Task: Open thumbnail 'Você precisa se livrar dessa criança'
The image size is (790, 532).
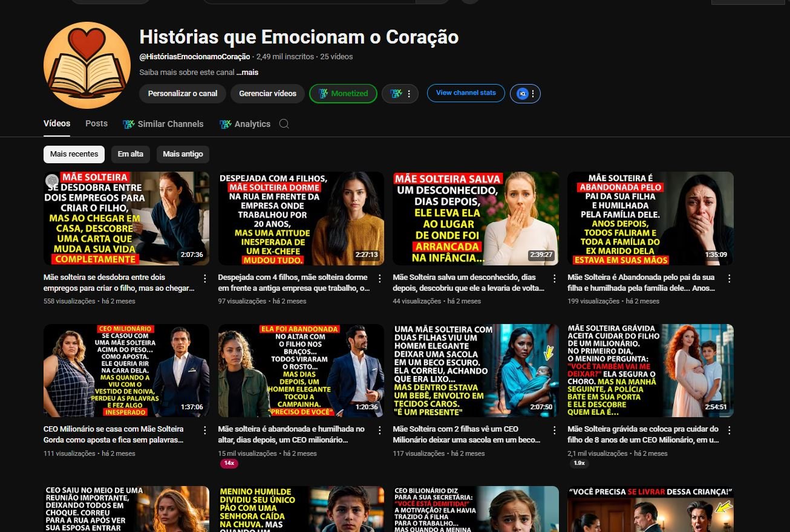Action: point(651,509)
